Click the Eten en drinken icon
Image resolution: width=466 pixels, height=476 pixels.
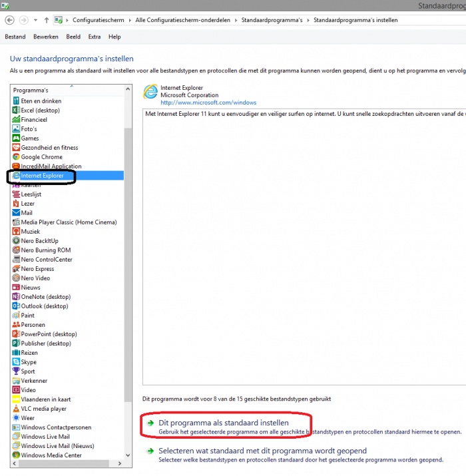click(16, 101)
